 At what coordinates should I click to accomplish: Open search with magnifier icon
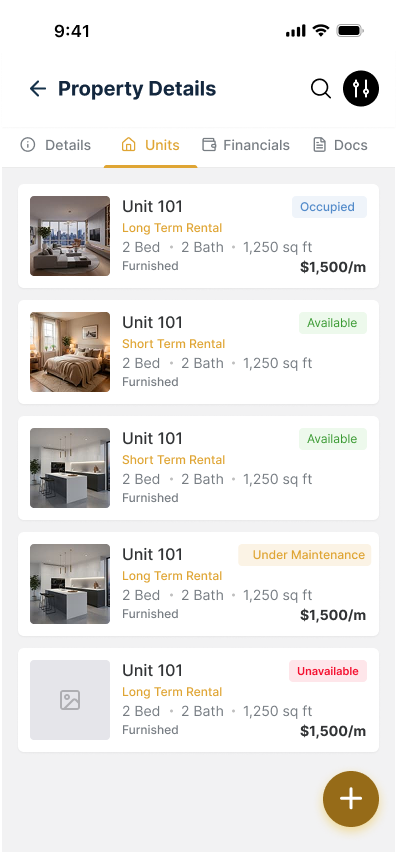coord(321,89)
